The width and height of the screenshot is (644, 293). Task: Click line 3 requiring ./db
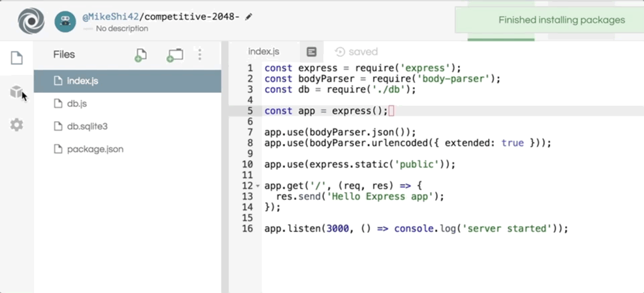coord(341,90)
